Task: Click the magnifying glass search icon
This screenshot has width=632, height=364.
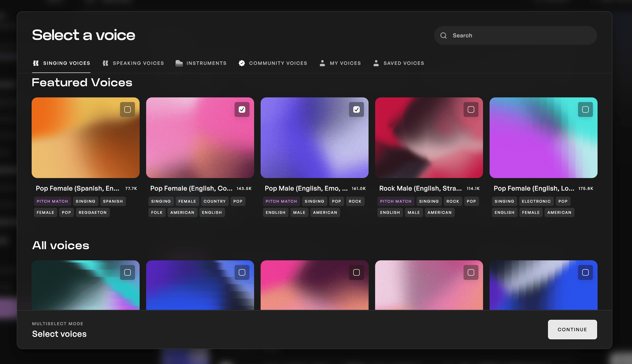Action: tap(443, 35)
